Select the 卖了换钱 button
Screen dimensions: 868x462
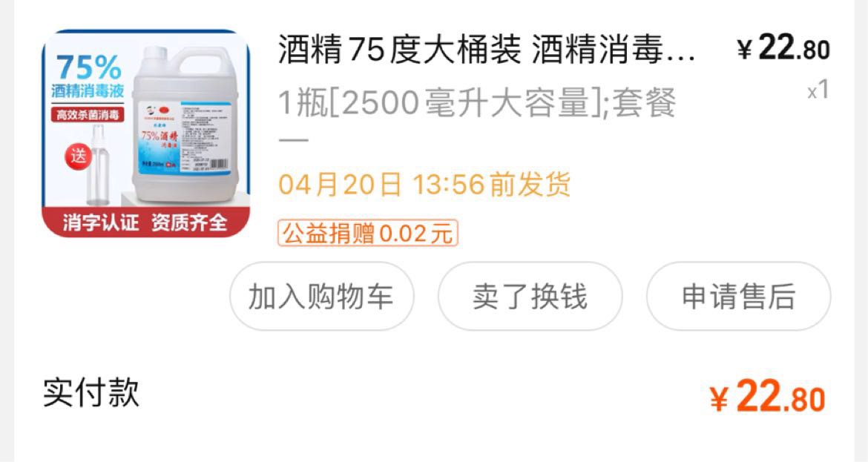(x=530, y=297)
